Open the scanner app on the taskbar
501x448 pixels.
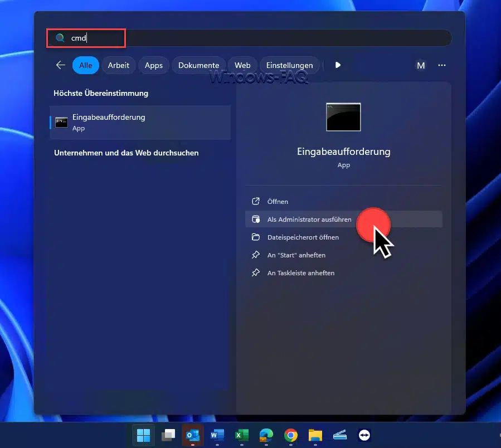click(339, 435)
